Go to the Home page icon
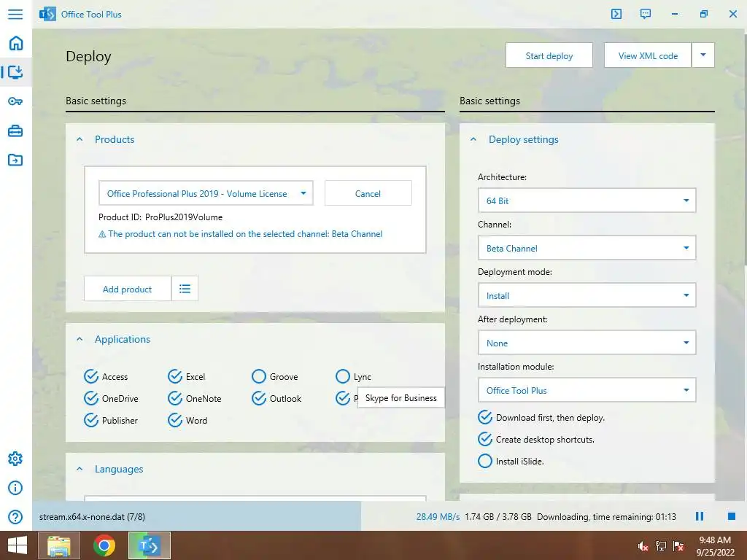This screenshot has width=747, height=560. (16, 43)
